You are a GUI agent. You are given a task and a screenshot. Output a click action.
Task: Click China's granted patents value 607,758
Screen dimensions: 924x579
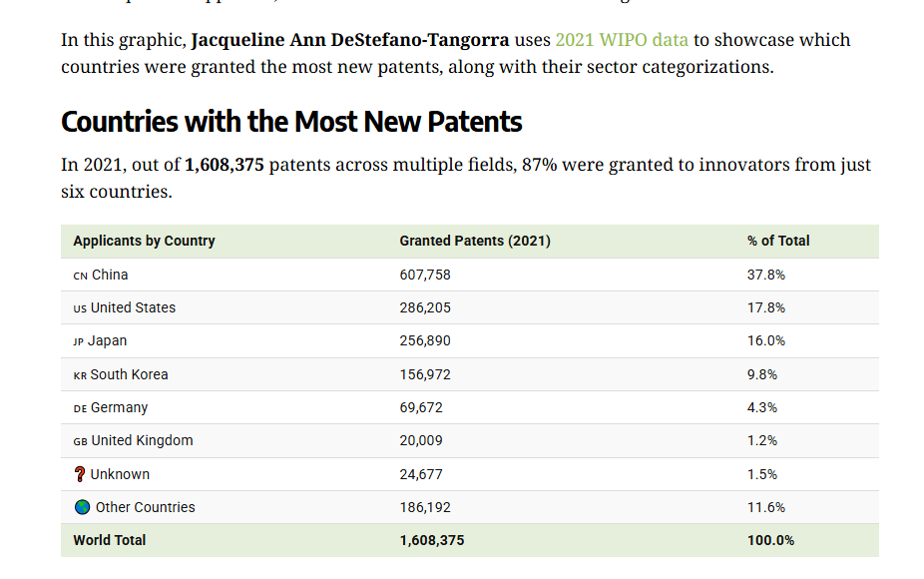(x=425, y=275)
